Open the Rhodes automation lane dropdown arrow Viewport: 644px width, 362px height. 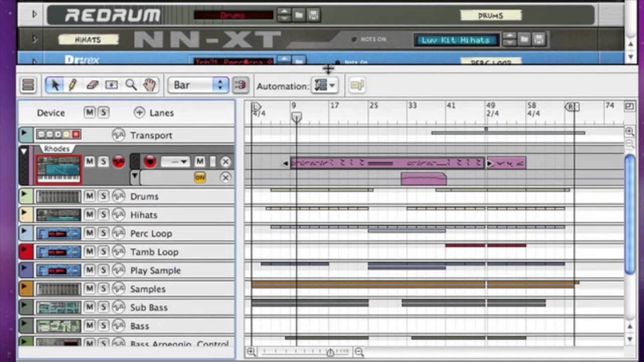coord(134,176)
